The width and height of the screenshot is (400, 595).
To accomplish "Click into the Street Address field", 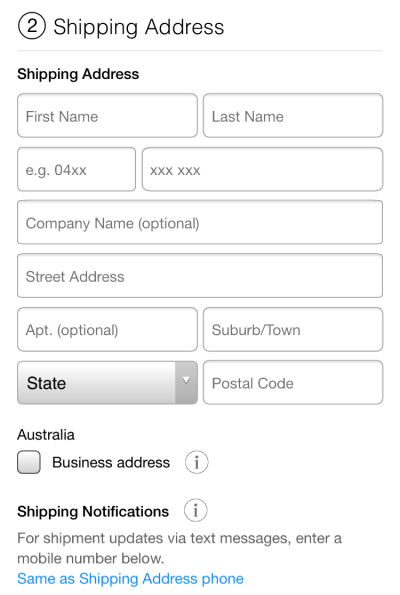I will click(x=200, y=276).
